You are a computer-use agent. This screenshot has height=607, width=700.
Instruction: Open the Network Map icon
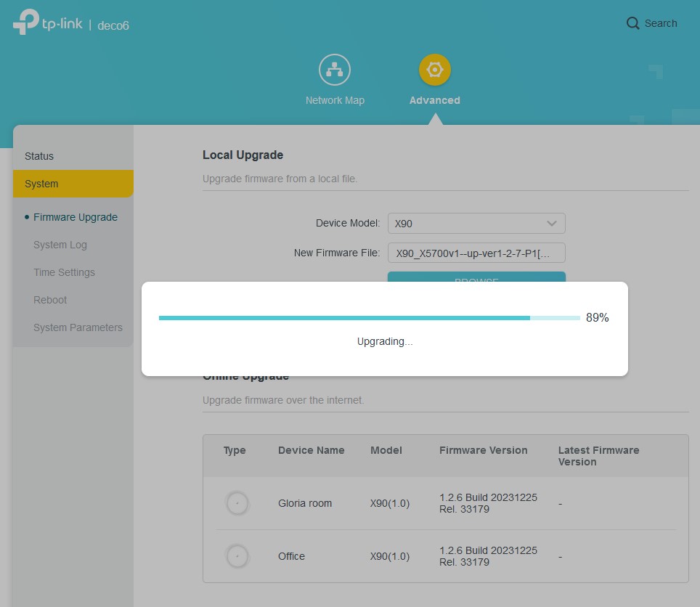(x=335, y=70)
